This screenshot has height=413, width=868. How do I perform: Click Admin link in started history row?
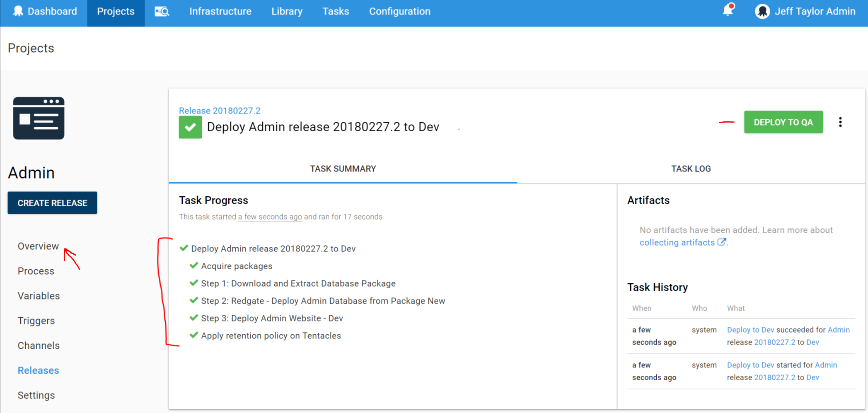(826, 365)
